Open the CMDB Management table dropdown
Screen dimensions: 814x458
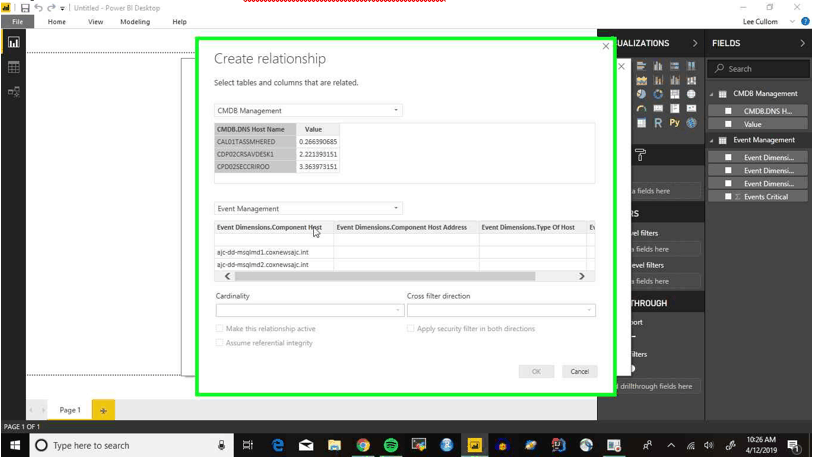pos(308,111)
